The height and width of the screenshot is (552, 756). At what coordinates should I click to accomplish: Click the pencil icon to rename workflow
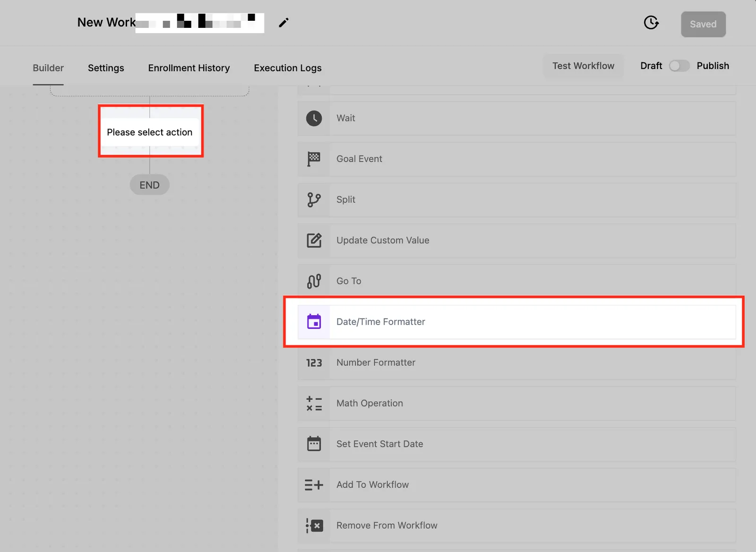coord(283,23)
